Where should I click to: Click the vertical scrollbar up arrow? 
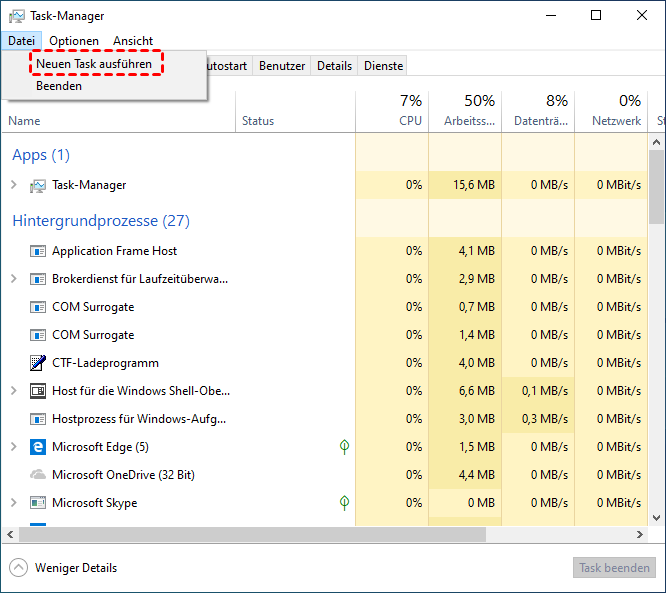(657, 142)
